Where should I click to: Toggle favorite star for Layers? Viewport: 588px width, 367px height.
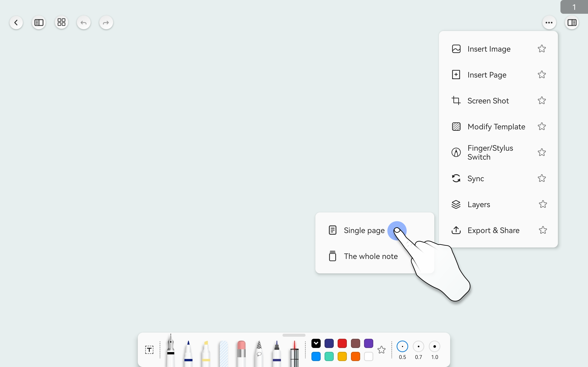[543, 204]
